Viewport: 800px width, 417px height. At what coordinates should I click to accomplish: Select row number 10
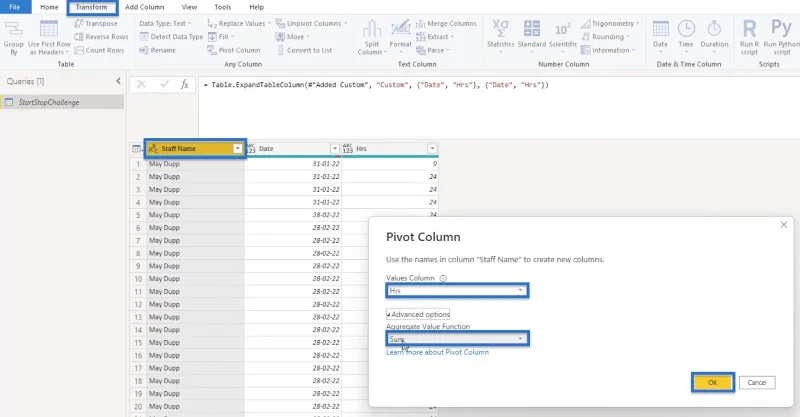pyautogui.click(x=138, y=279)
